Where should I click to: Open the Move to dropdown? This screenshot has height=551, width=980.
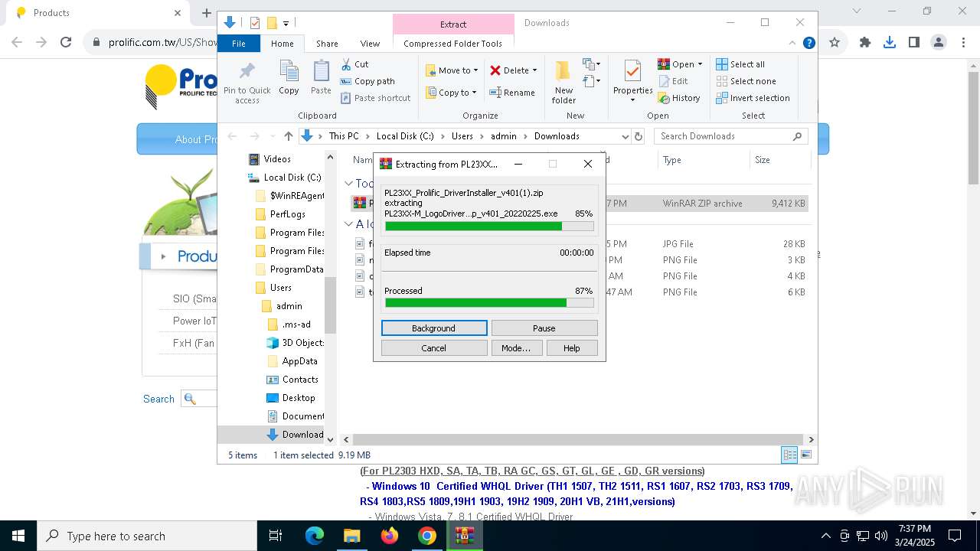[x=452, y=70]
